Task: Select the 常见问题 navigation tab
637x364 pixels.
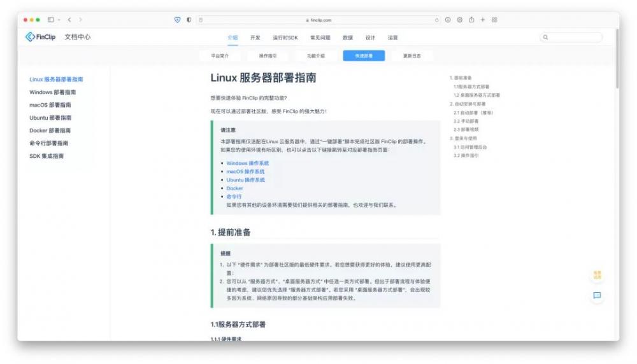Action: tap(320, 38)
